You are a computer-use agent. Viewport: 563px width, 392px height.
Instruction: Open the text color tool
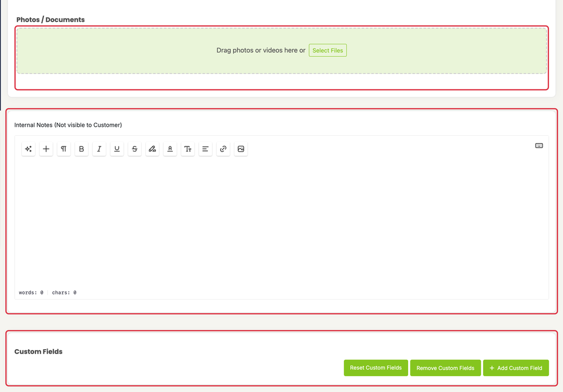pyautogui.click(x=170, y=149)
